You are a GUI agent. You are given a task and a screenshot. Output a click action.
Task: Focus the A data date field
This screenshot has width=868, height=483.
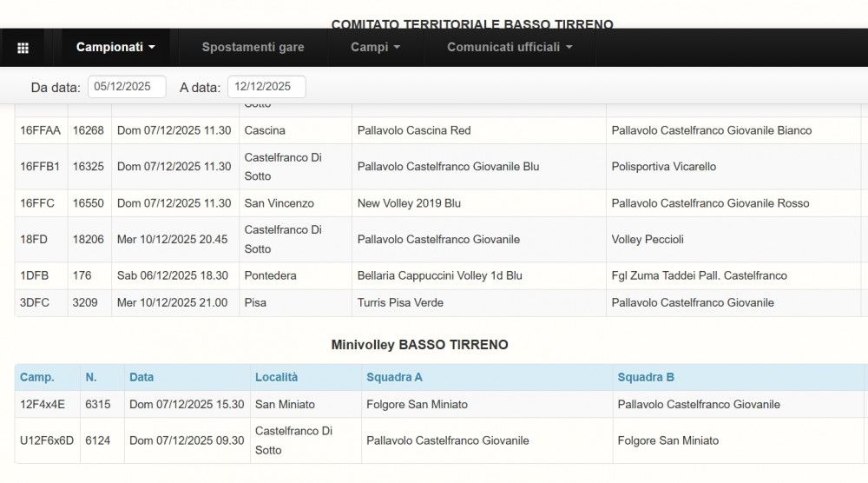click(x=266, y=87)
